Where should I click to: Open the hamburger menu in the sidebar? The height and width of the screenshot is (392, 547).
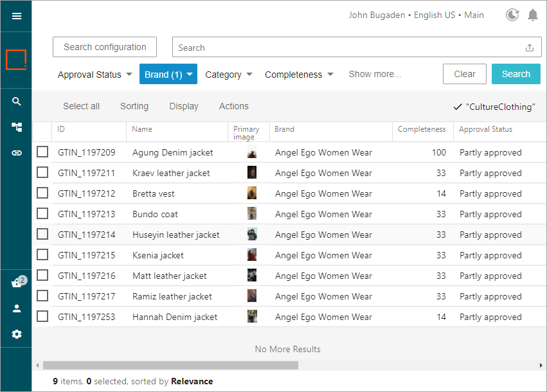[x=17, y=16]
